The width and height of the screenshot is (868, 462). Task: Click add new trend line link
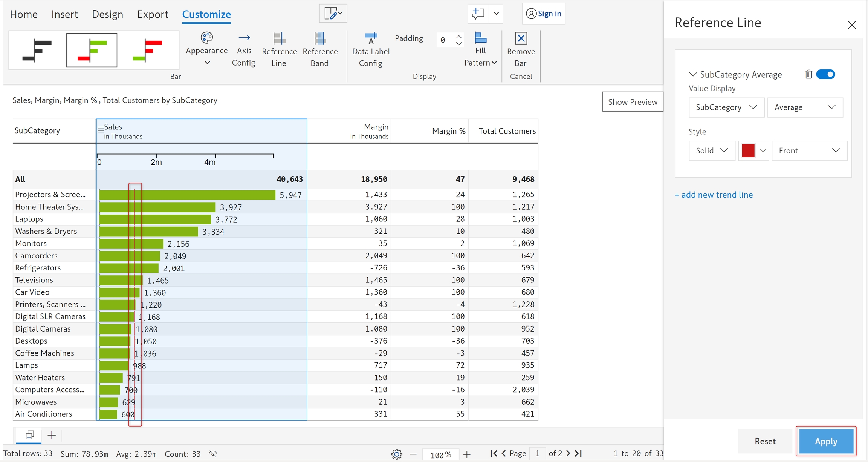[x=714, y=195]
